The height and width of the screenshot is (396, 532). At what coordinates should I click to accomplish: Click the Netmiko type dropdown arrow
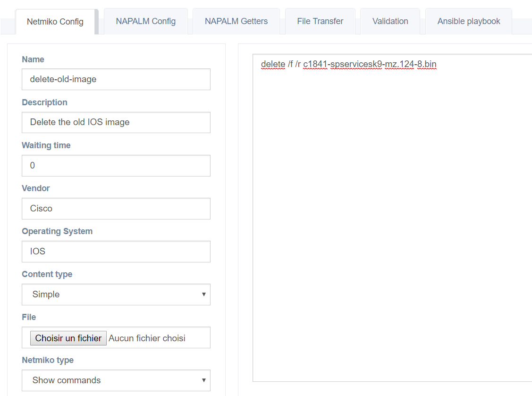pyautogui.click(x=203, y=380)
